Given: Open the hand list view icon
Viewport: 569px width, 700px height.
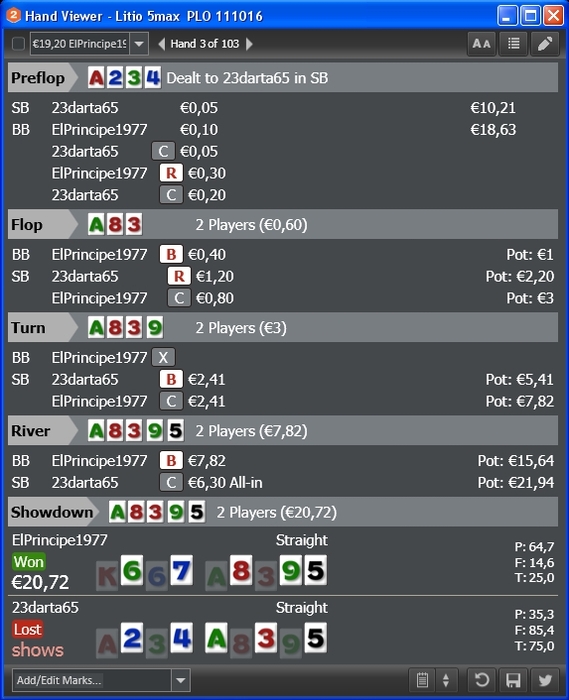Looking at the screenshot, I should (513, 44).
